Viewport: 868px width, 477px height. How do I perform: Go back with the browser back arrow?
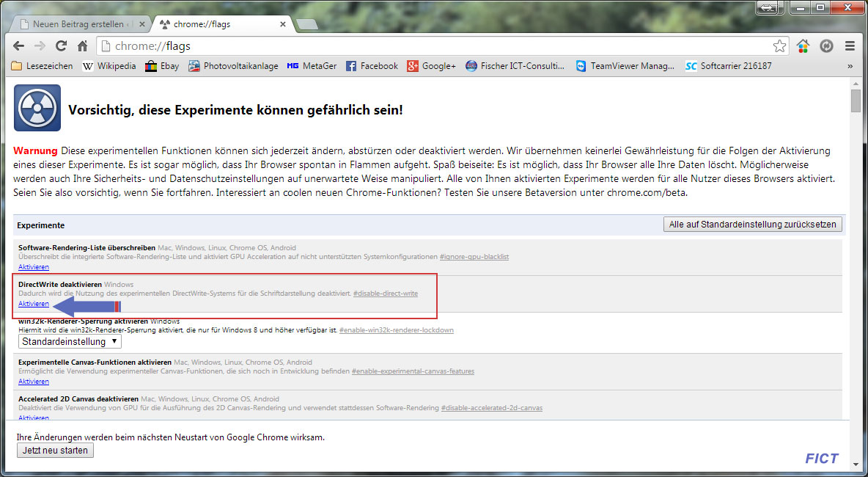pos(19,46)
